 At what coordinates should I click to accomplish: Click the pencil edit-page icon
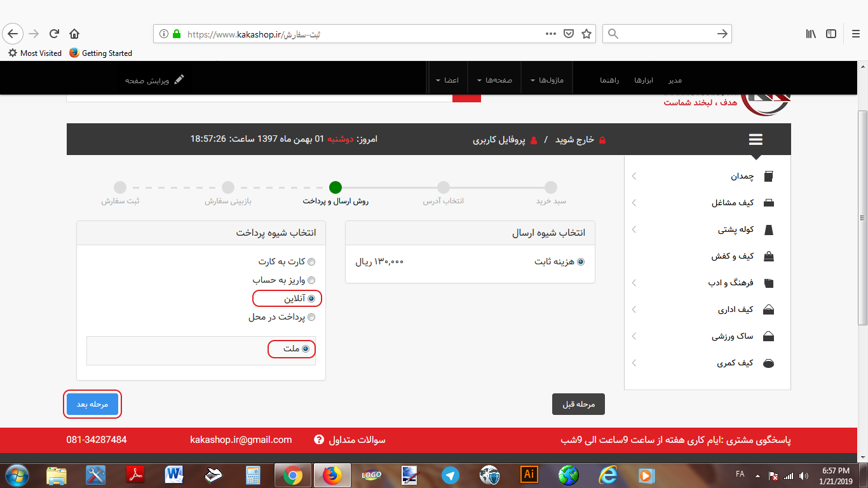tap(179, 80)
